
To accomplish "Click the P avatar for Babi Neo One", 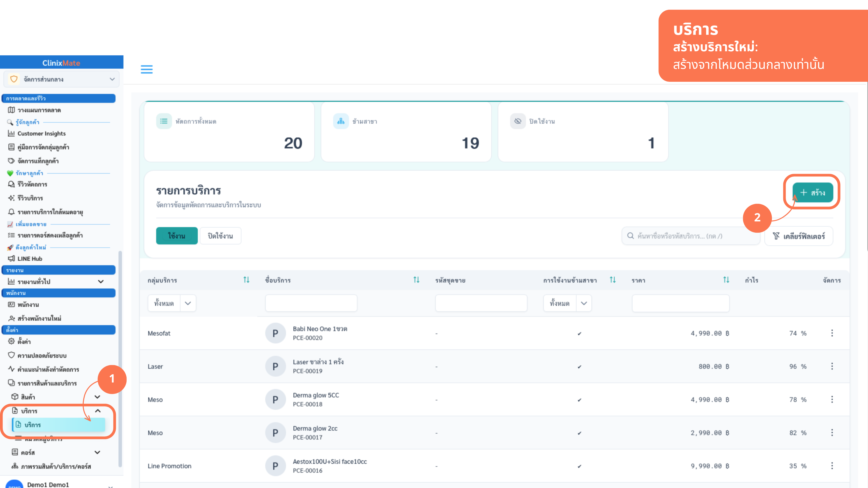I will click(275, 333).
